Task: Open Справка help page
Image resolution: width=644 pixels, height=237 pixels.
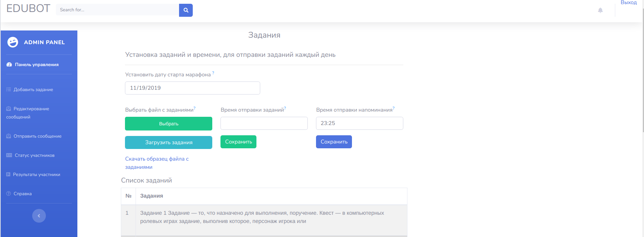Action: [x=23, y=194]
